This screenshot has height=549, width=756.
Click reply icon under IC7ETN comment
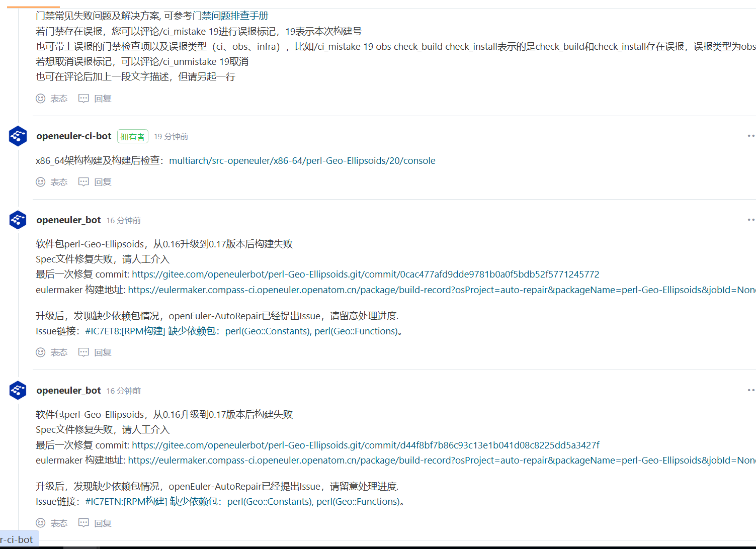pyautogui.click(x=83, y=523)
